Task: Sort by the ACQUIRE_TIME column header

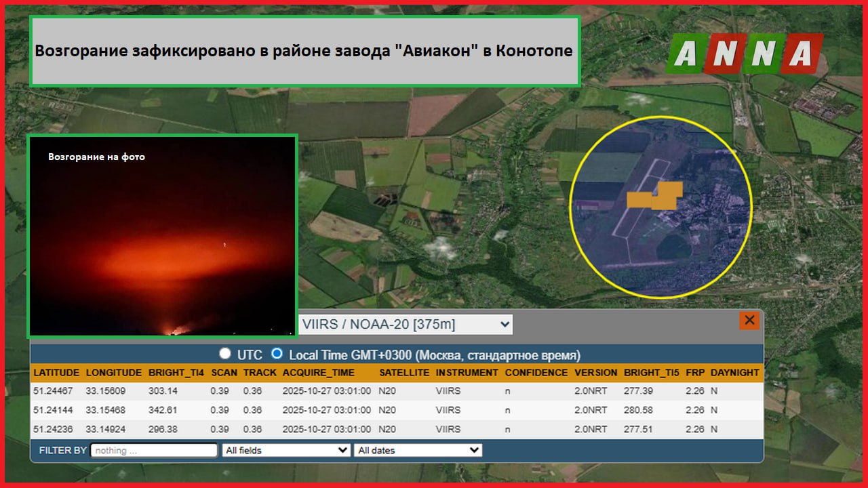Action: [x=318, y=373]
